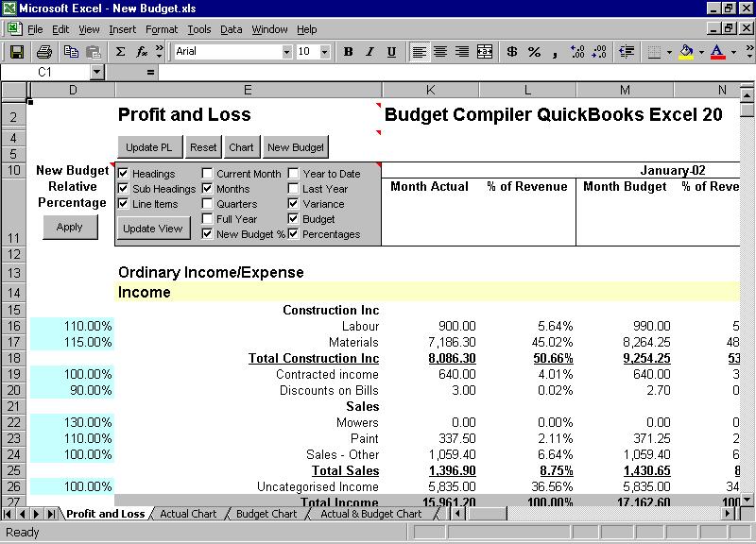This screenshot has width=756, height=544.
Task: Click the formula bar input field
Action: (454, 72)
